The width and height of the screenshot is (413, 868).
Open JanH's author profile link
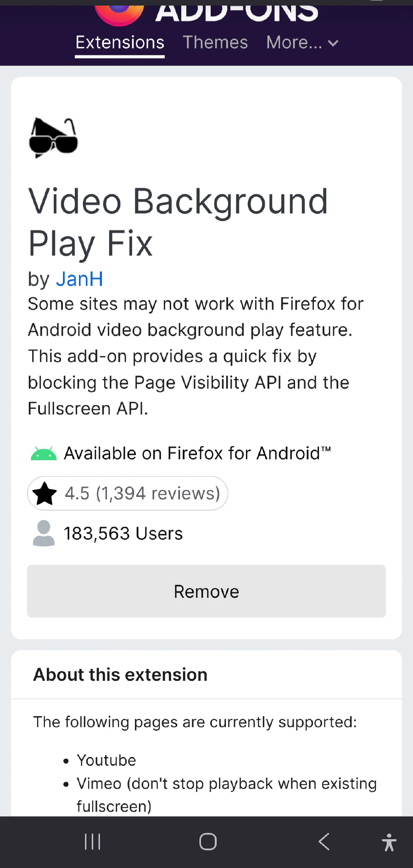tap(79, 279)
